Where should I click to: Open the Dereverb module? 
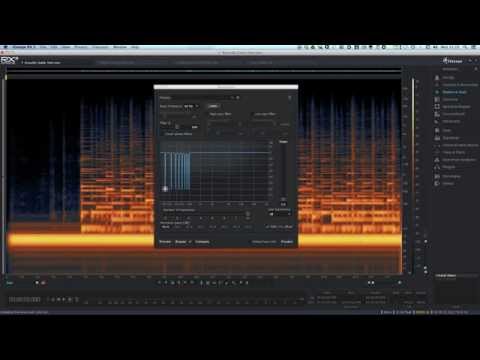451,121
